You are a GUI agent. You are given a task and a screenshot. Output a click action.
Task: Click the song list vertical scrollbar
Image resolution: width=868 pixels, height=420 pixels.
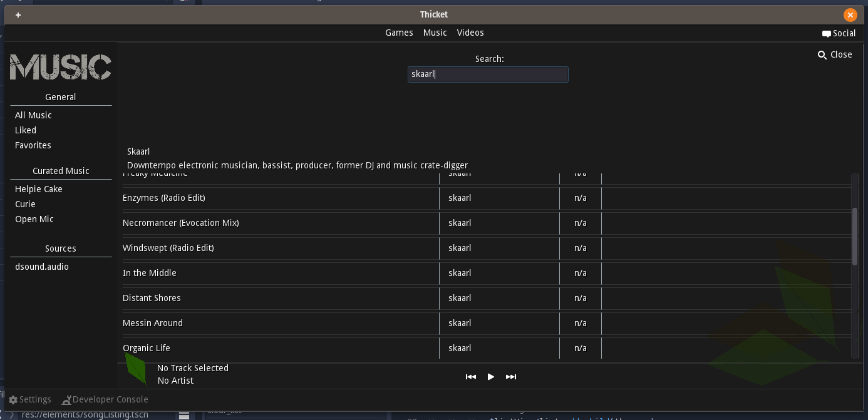pyautogui.click(x=855, y=237)
